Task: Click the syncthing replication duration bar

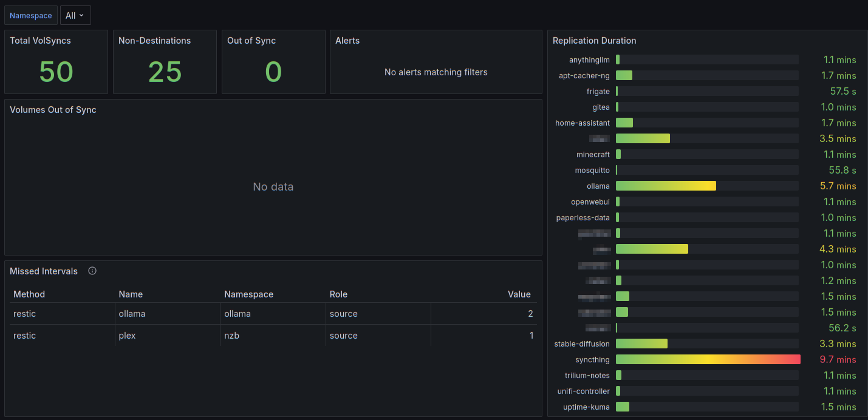Action: pyautogui.click(x=708, y=360)
